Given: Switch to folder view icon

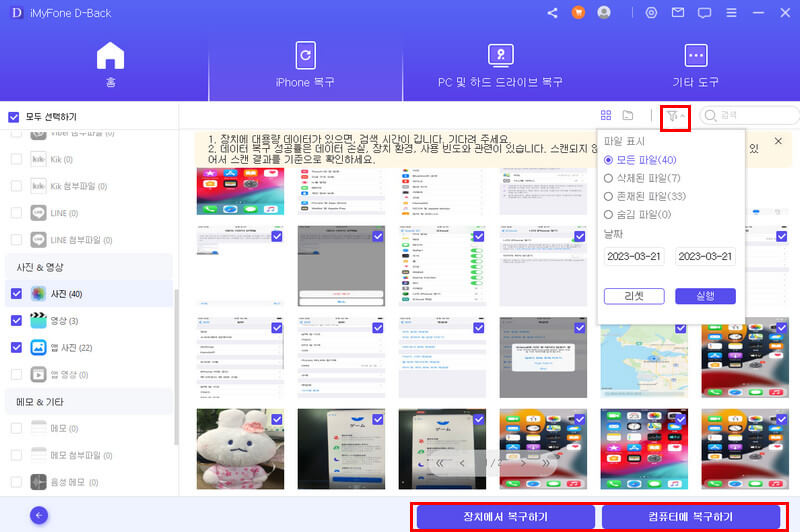Looking at the screenshot, I should coord(628,115).
